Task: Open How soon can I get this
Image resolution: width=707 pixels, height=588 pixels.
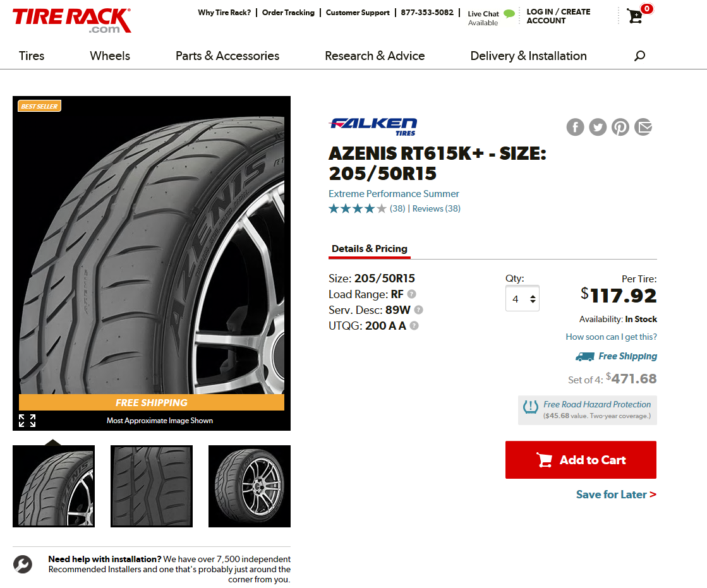Action: point(611,337)
